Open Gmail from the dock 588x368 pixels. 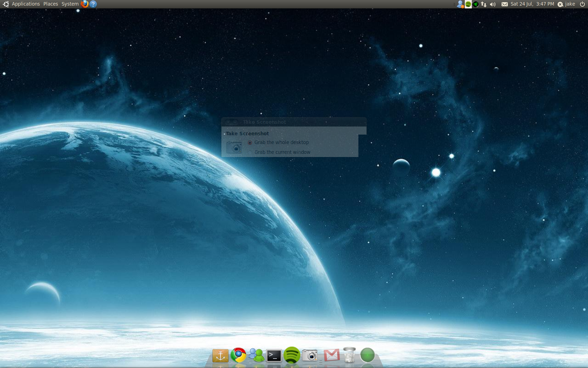point(331,355)
